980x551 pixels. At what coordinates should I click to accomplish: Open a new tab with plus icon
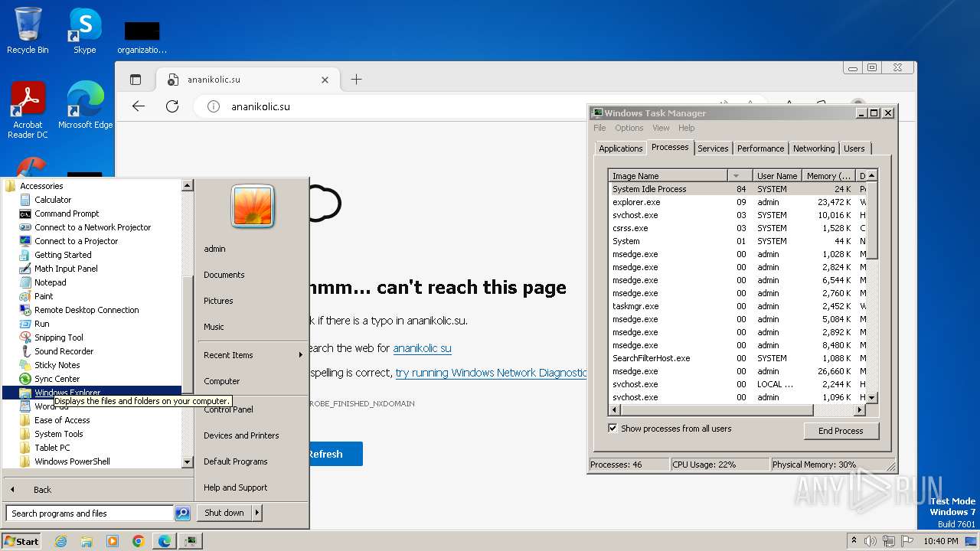tap(356, 80)
